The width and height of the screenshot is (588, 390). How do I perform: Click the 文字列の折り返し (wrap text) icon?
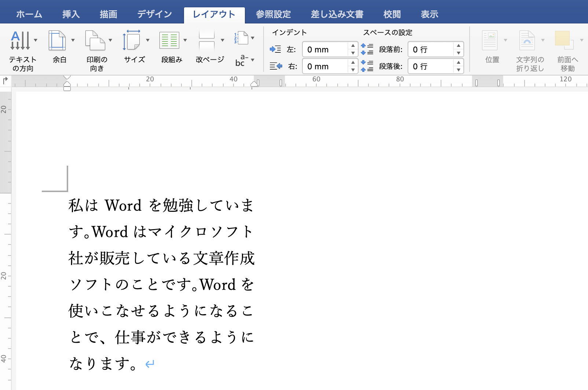point(527,40)
